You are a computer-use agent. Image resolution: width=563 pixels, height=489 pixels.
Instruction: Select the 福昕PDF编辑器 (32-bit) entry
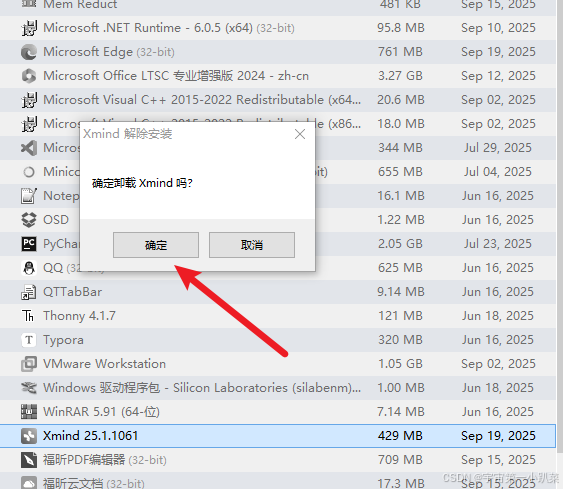point(278,460)
